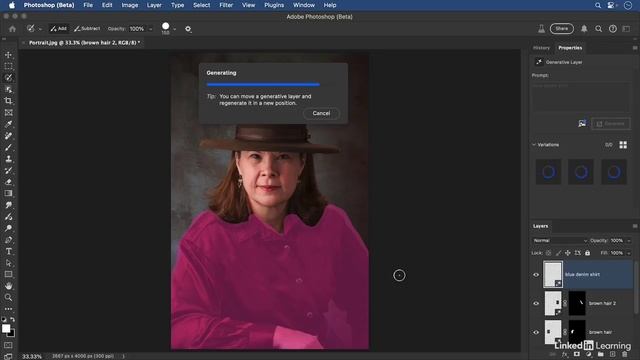This screenshot has height=360, width=640.
Task: Open brush settings gear in options bar
Action: point(188,29)
